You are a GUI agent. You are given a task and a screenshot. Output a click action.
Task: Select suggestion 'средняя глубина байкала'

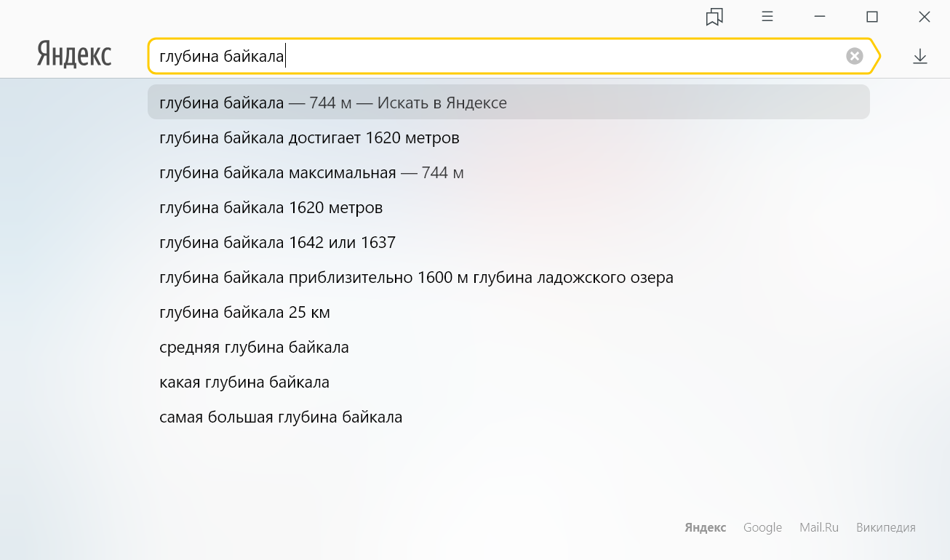click(x=508, y=347)
